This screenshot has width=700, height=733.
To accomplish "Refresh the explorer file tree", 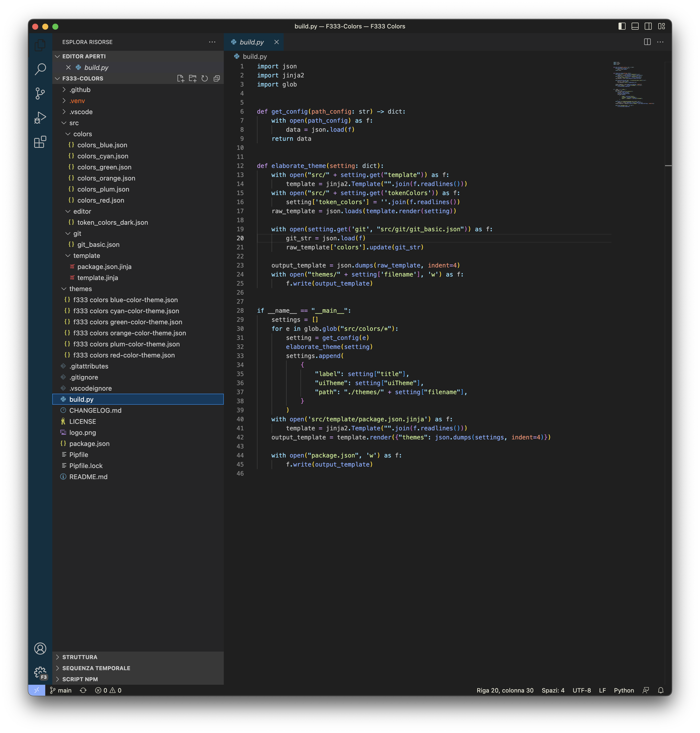I will pyautogui.click(x=204, y=78).
